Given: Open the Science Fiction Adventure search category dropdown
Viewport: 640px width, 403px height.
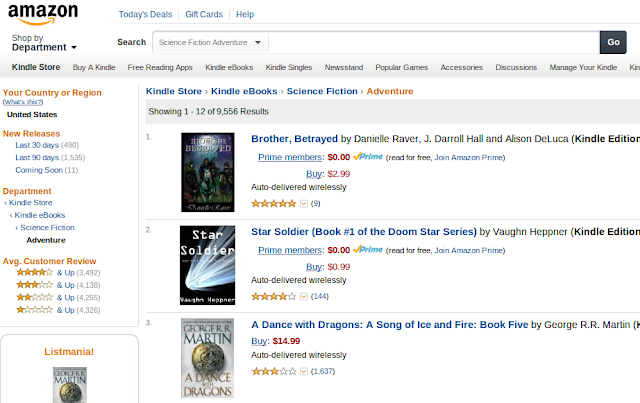Looking at the screenshot, I should tap(210, 42).
